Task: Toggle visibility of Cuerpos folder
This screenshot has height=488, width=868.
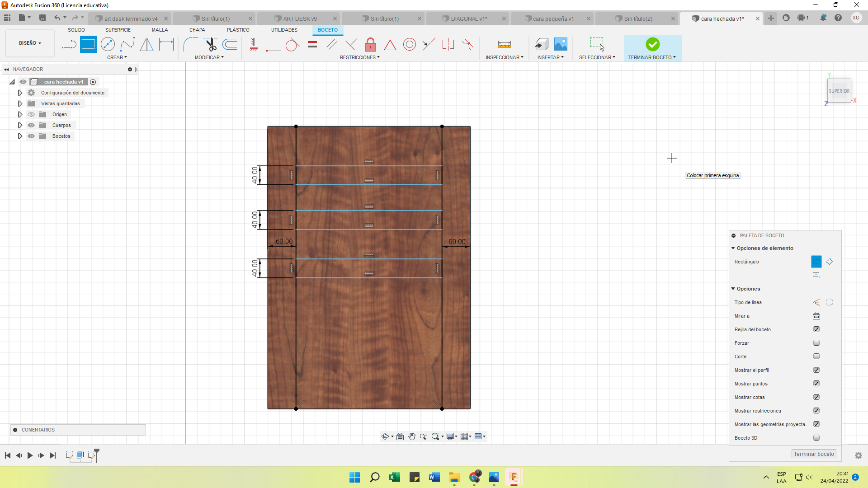Action: (31, 125)
